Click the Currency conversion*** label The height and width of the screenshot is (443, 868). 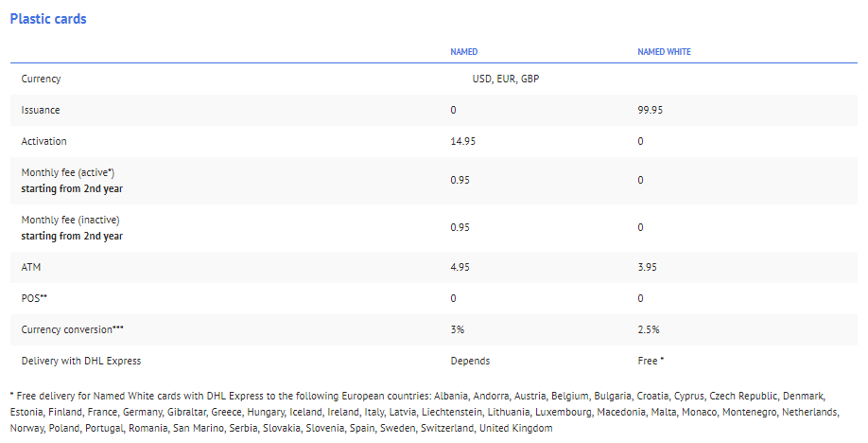click(73, 329)
